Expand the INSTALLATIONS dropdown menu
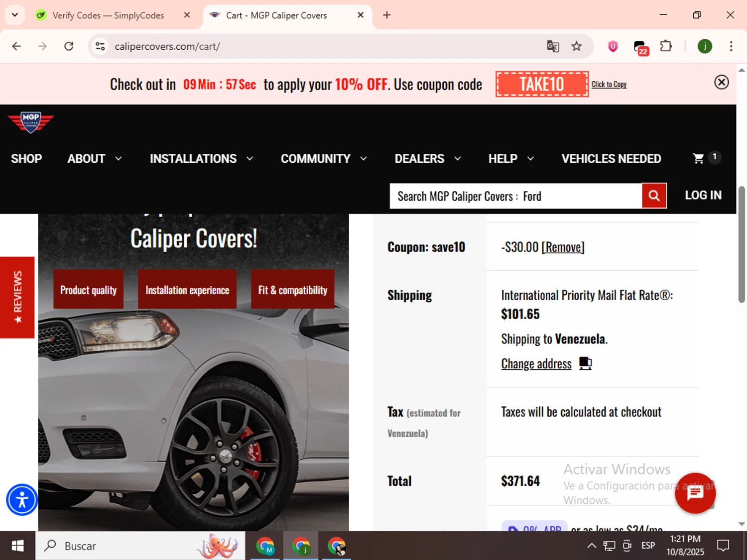The width and height of the screenshot is (747, 560). pos(202,159)
